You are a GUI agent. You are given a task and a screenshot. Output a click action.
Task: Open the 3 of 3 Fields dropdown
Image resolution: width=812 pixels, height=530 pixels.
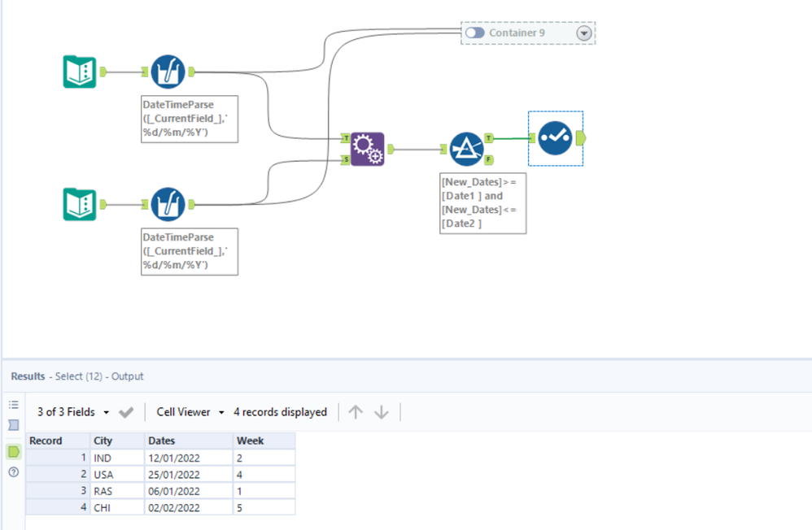(x=73, y=412)
